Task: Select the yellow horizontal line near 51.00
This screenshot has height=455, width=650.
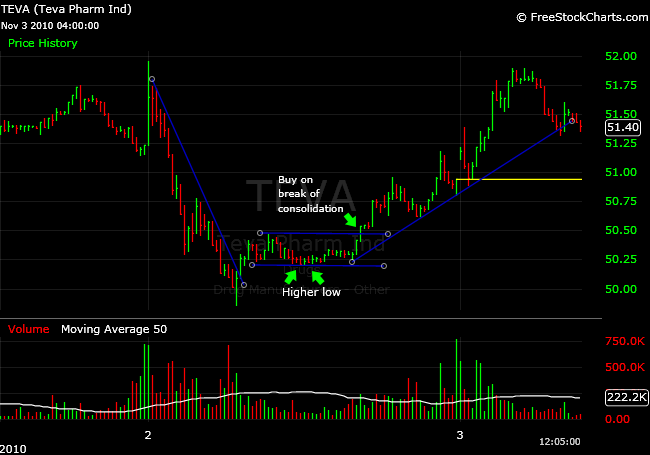Action: 519,179
